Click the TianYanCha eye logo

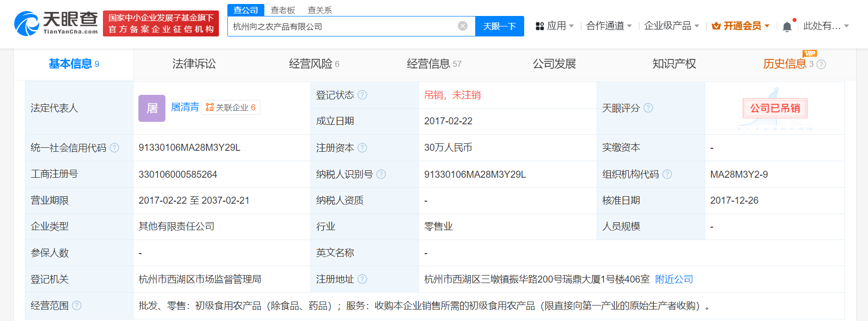[26, 23]
